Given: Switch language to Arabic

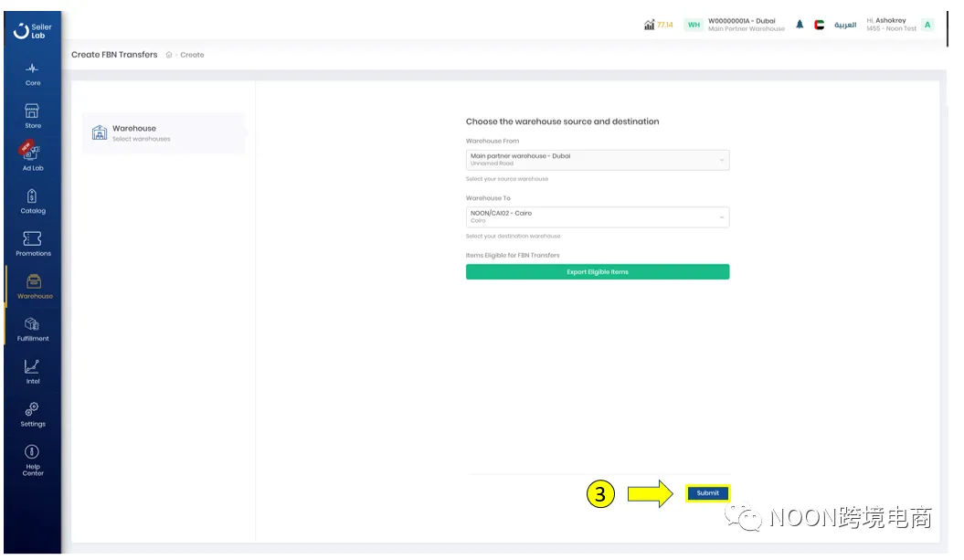Looking at the screenshot, I should [845, 25].
